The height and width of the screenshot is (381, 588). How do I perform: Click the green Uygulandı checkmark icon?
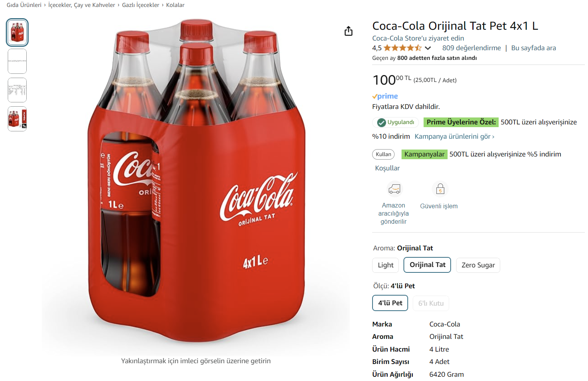coord(381,122)
